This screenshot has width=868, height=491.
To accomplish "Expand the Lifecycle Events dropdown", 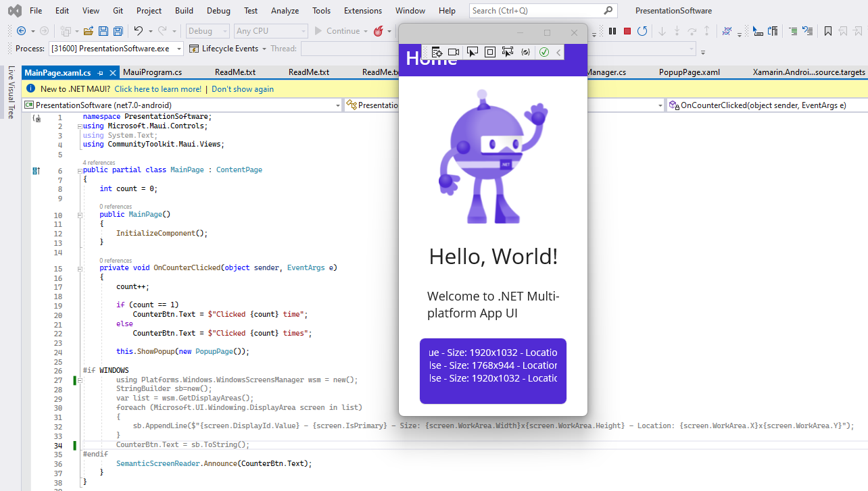I will click(x=264, y=49).
